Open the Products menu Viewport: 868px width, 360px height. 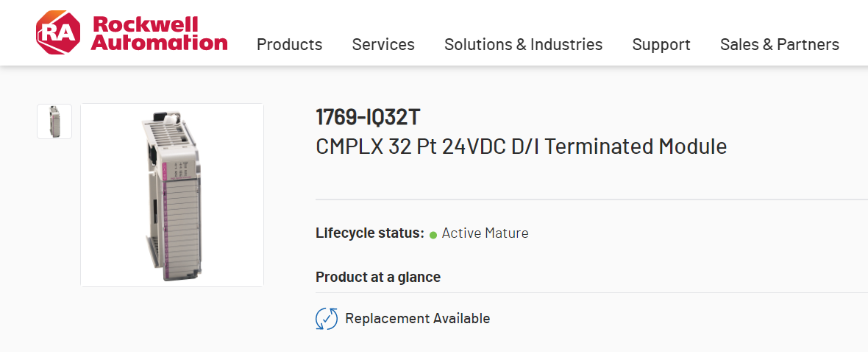tap(289, 44)
